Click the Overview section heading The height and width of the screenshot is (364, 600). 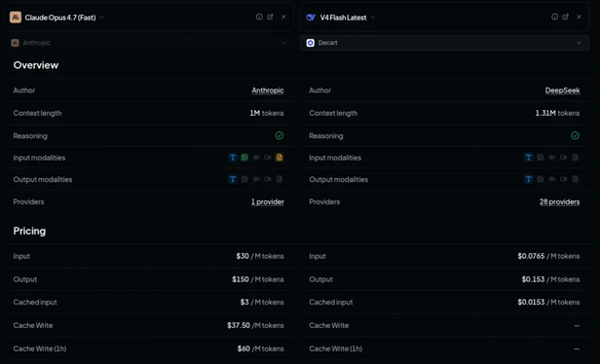tap(36, 65)
